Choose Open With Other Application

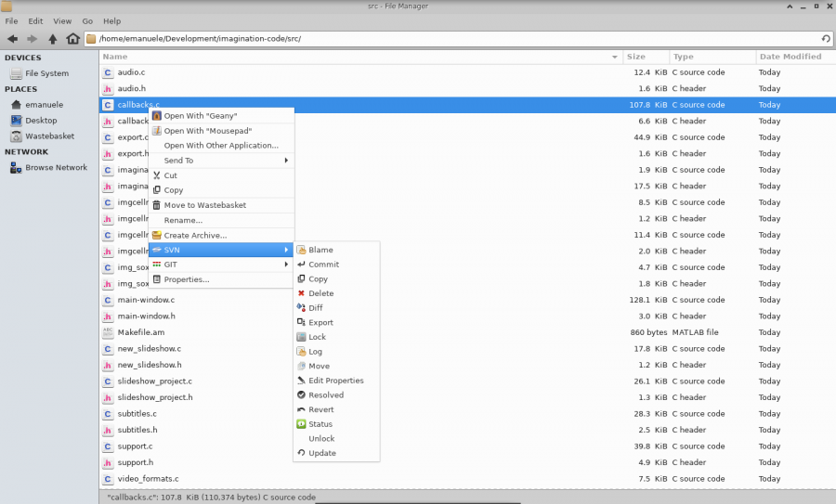coord(222,146)
